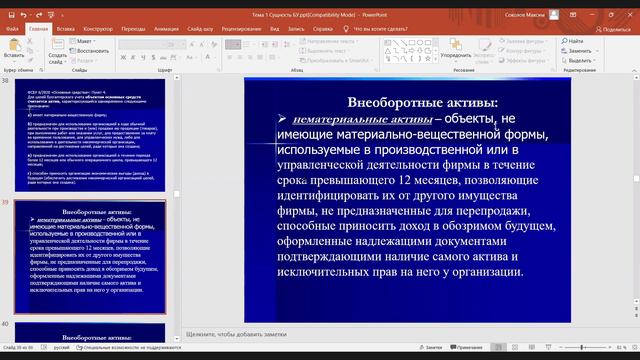Copy the selection with the copy icon
The height and width of the screenshot is (360, 640).
point(29,51)
